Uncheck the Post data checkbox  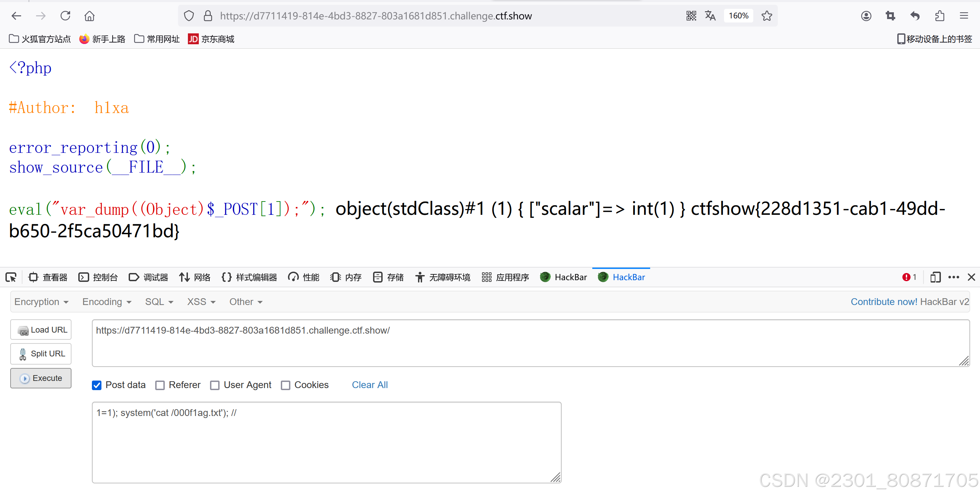(x=97, y=385)
